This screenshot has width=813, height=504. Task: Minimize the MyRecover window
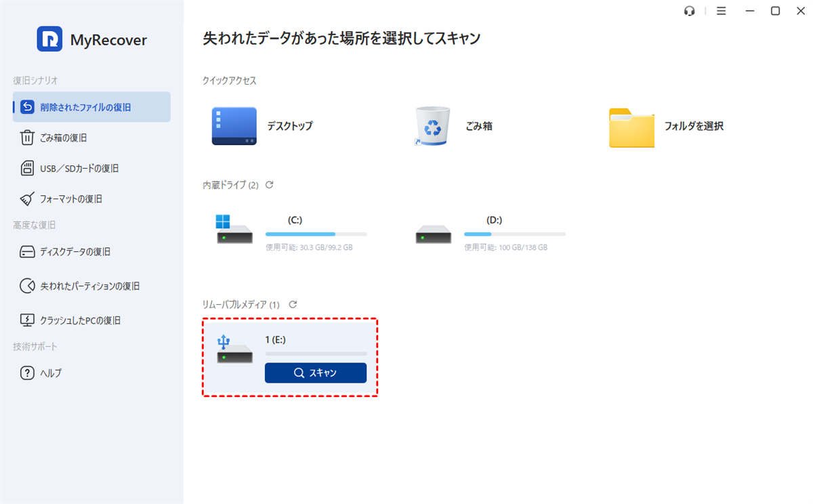coord(750,11)
